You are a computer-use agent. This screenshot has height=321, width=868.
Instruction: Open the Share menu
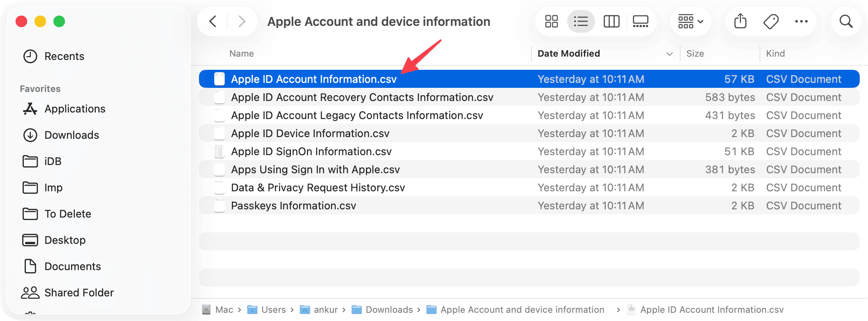point(741,21)
